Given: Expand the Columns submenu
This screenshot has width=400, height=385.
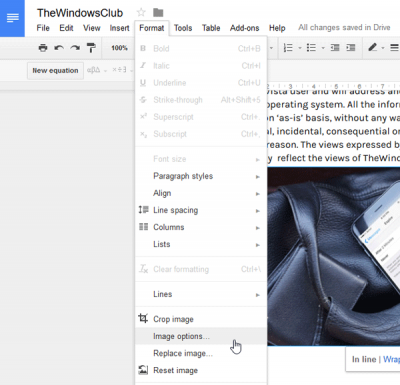Looking at the screenshot, I should point(201,227).
